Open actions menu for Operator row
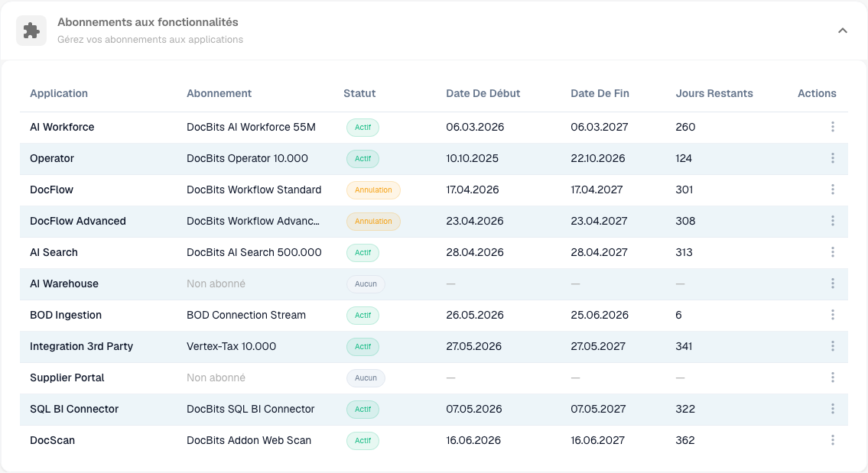Viewport: 868px width, 473px height. [833, 159]
